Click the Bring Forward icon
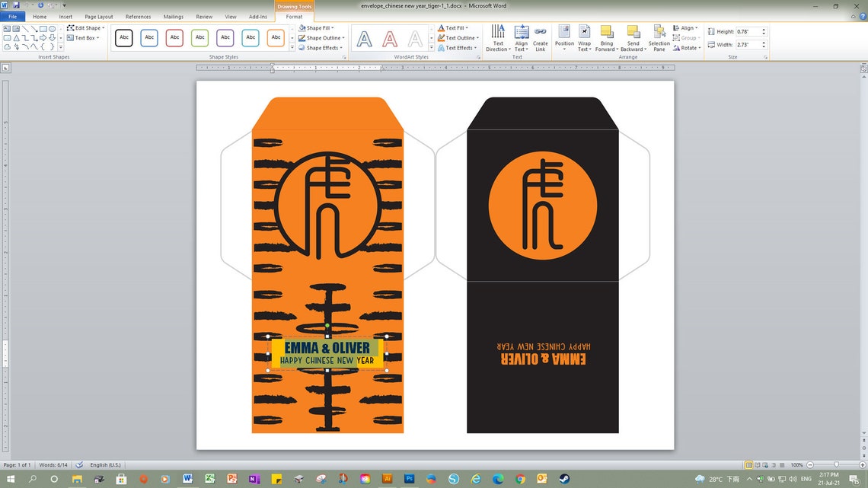This screenshot has height=488, width=868. 607,37
